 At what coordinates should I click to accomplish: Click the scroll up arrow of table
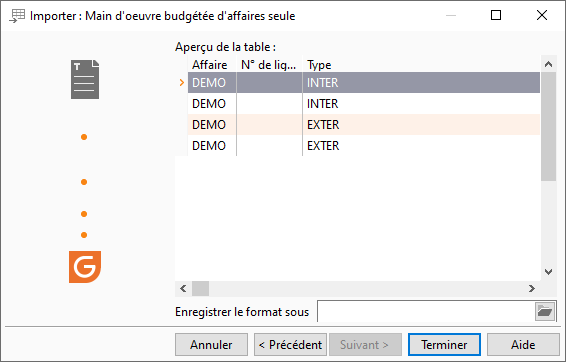[x=548, y=64]
